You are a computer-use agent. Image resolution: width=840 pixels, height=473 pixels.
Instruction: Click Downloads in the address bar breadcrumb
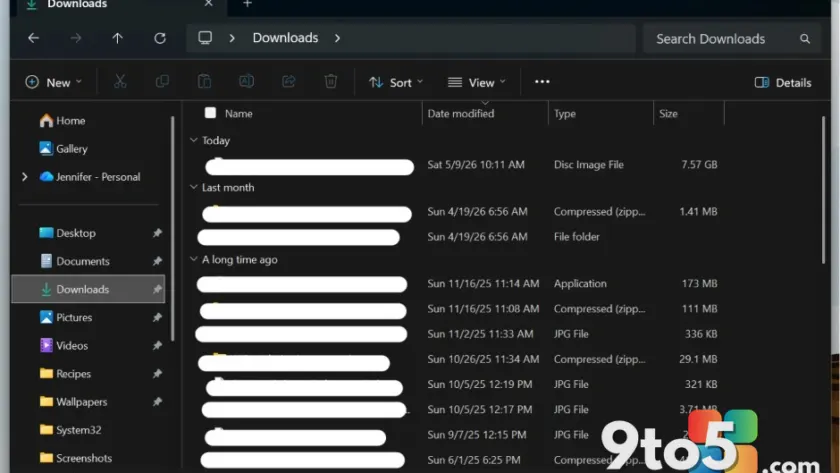[x=286, y=37]
